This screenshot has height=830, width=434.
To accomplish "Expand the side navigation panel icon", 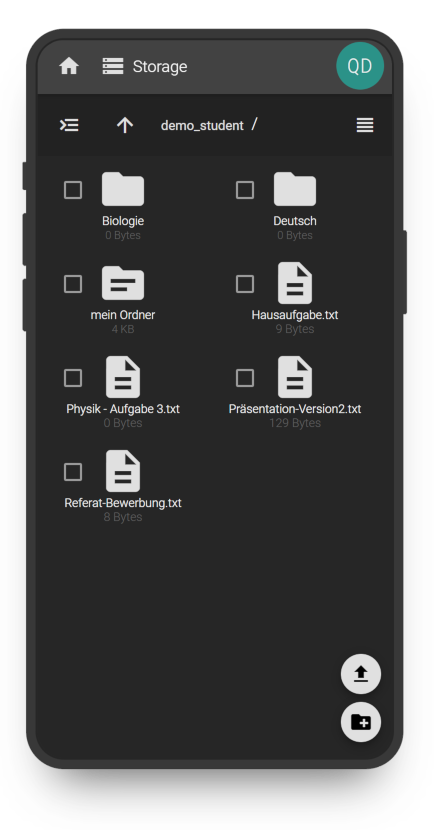I will pos(69,125).
